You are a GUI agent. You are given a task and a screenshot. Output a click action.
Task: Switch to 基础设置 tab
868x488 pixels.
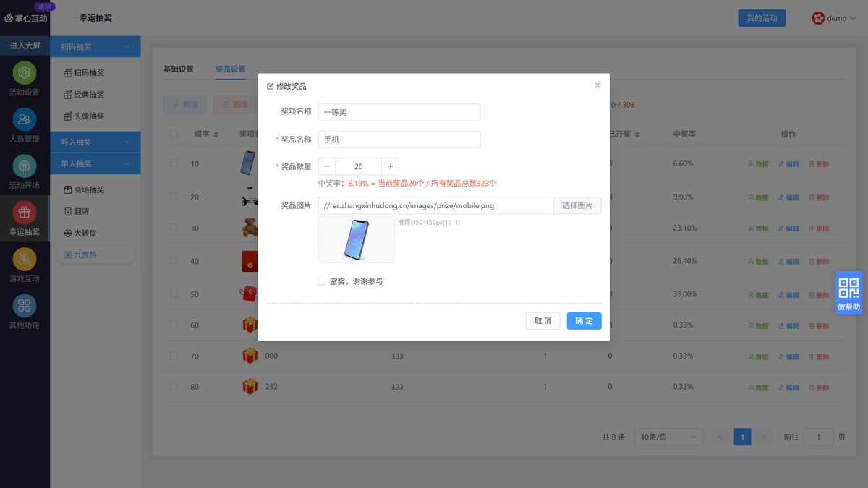click(x=179, y=69)
